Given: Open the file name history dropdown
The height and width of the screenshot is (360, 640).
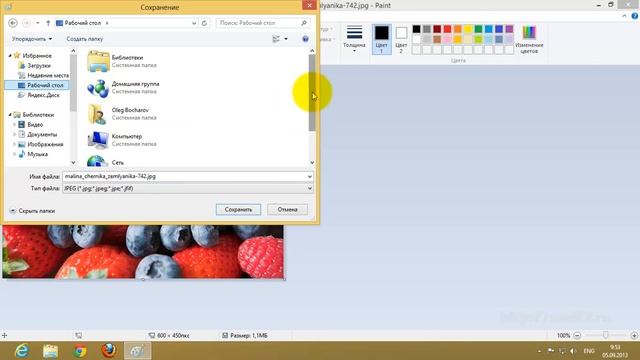Looking at the screenshot, I should click(309, 176).
